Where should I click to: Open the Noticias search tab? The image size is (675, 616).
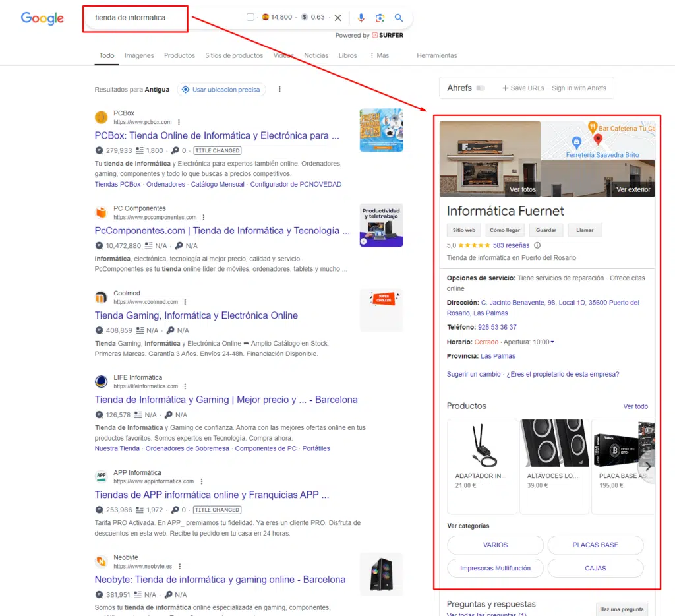[x=316, y=55]
